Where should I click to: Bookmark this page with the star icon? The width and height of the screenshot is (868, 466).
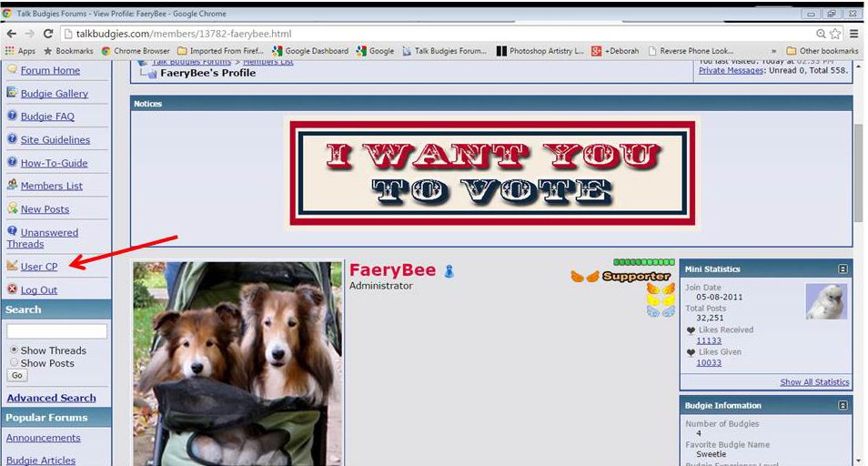pos(834,34)
